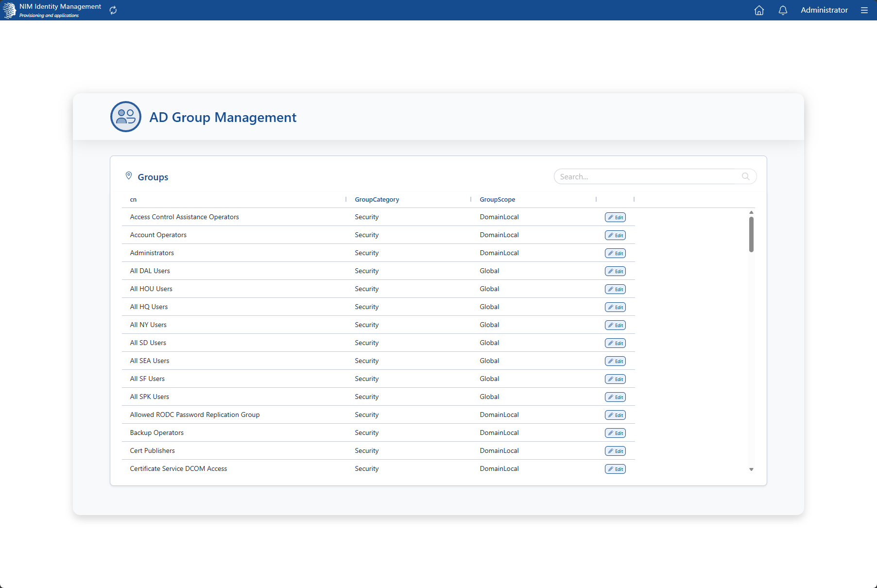Edit the All SF Users group

click(x=615, y=379)
